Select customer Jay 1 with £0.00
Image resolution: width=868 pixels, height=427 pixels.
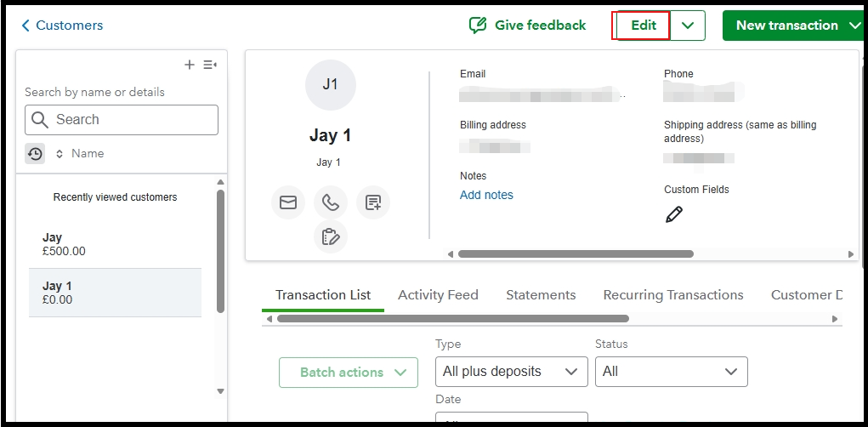tap(115, 293)
